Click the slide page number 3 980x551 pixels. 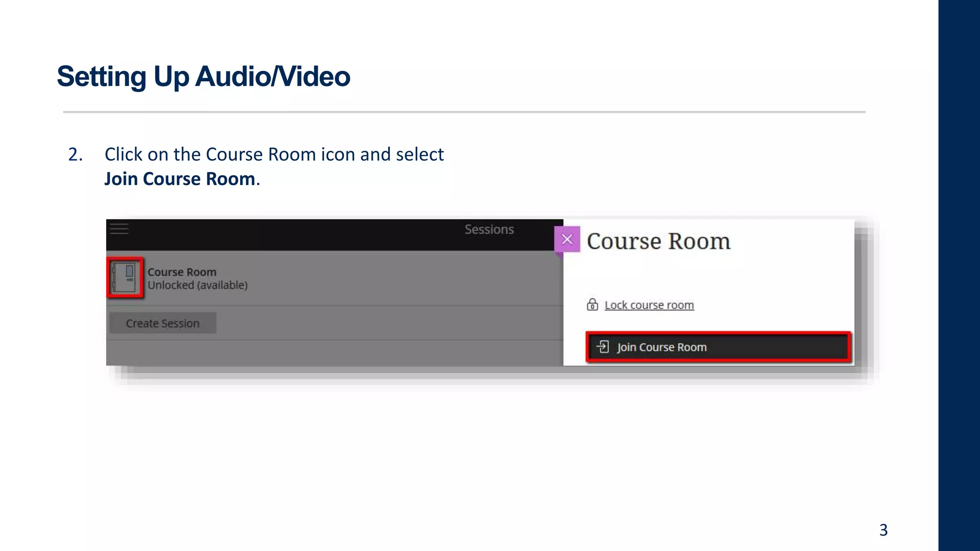coord(883,530)
